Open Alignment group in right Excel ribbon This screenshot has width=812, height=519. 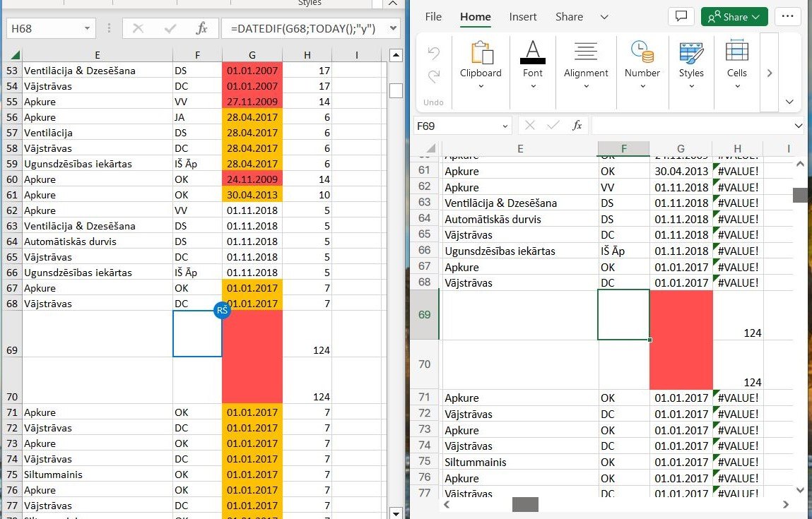point(586,65)
